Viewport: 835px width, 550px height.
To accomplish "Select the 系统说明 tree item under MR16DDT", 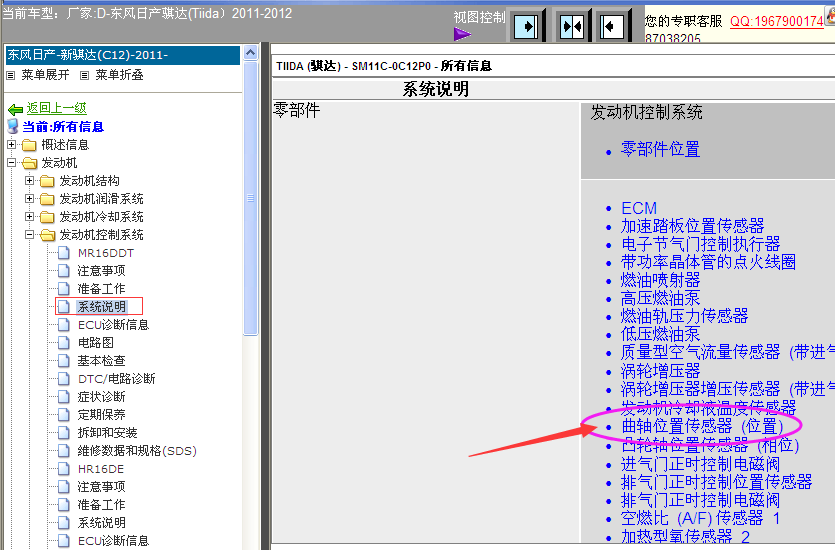I will 102,307.
